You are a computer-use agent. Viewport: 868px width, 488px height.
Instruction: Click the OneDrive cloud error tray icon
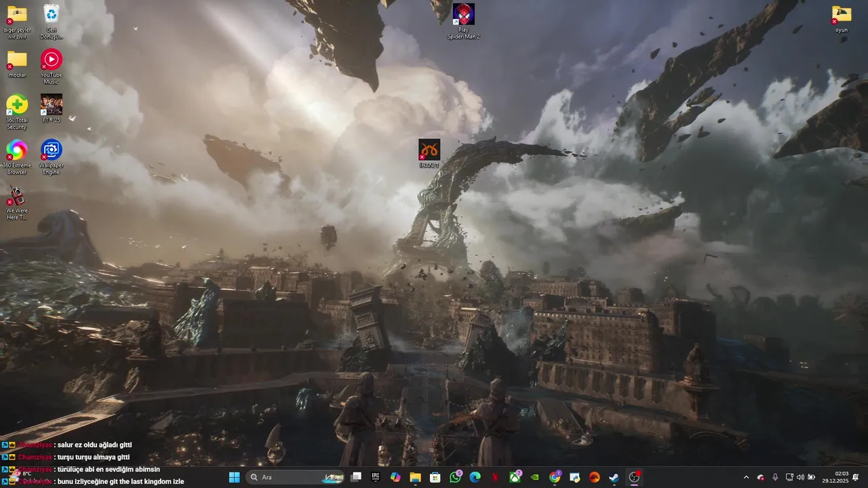761,477
